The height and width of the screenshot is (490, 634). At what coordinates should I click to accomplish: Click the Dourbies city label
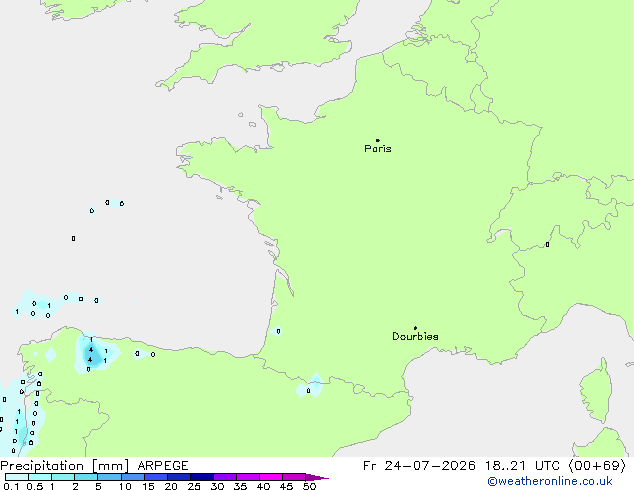pyautogui.click(x=415, y=336)
